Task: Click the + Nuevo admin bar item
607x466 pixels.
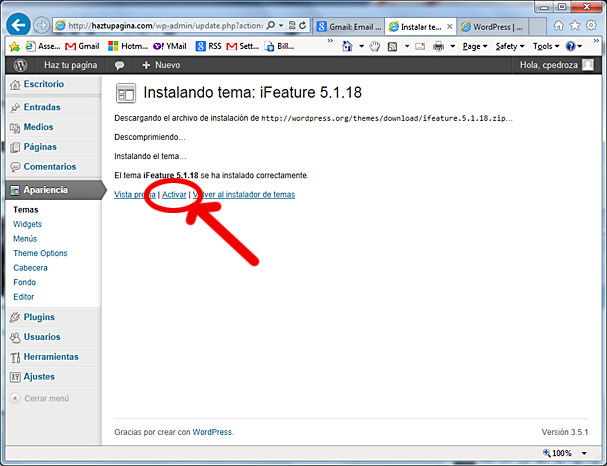Action: pos(161,65)
